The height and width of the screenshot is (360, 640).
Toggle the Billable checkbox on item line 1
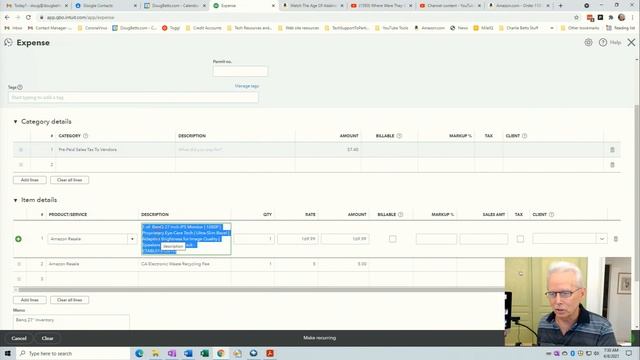[x=393, y=239]
